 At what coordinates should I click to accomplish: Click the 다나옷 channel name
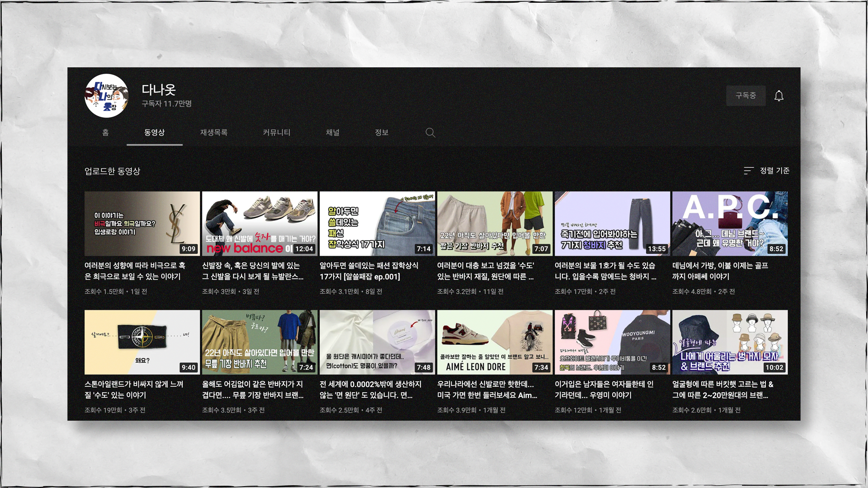(159, 89)
